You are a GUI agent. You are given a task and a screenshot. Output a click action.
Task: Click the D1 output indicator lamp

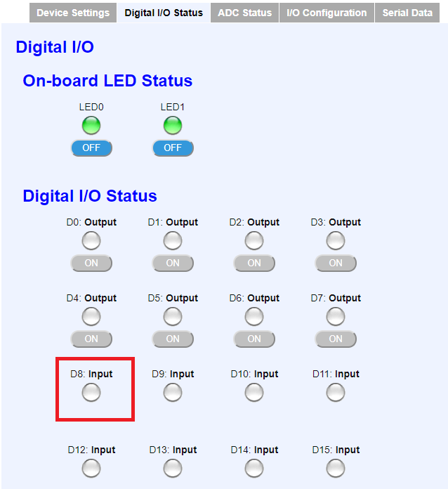173,240
